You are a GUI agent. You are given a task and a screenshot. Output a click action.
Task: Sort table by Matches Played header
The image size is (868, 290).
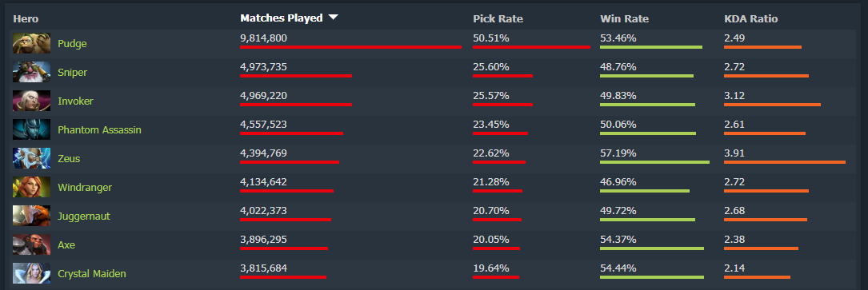(282, 18)
